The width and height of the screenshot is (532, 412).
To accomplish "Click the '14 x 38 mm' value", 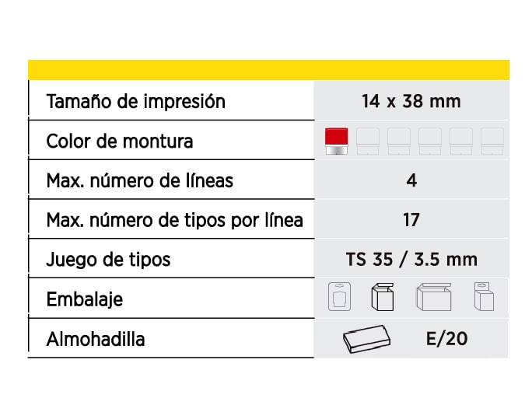I will 411,101.
